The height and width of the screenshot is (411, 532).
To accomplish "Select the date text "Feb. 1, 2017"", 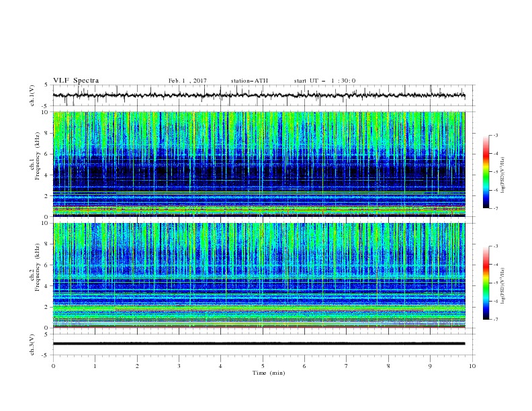I will pos(187,81).
